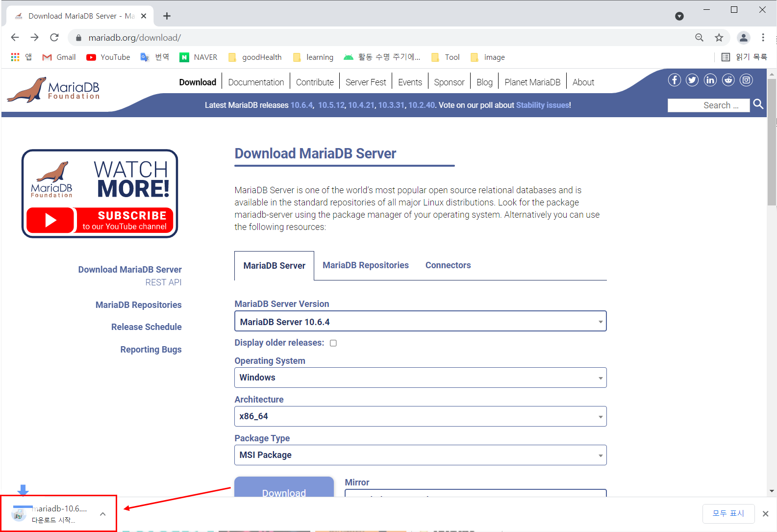
Task: Open the goodHealth bookmark folder
Action: point(255,57)
